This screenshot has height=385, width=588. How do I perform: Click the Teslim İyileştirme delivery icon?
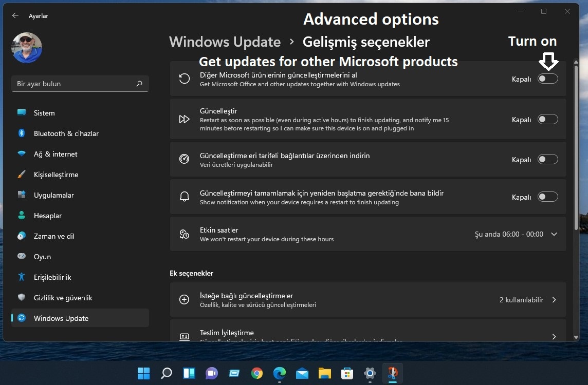click(x=184, y=336)
